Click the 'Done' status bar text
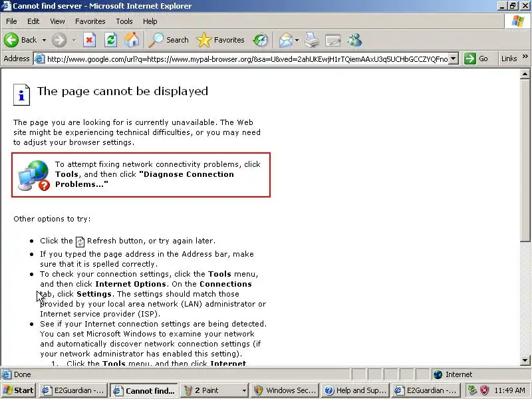532x399 pixels. point(23,374)
